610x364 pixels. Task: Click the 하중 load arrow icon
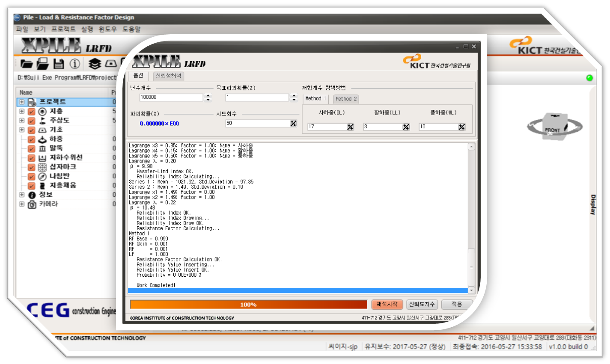(42, 139)
